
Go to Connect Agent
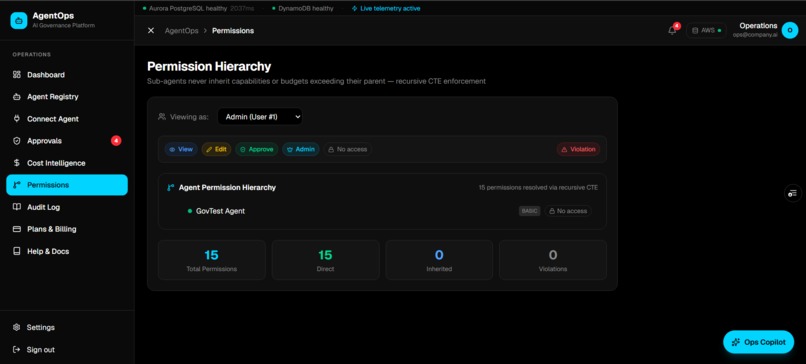click(67, 119)
